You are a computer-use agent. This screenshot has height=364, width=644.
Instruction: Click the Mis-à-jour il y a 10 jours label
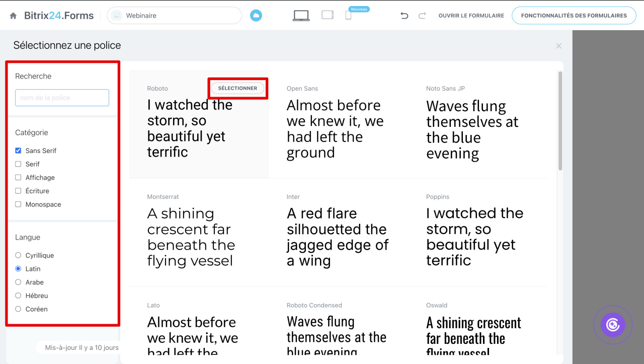tap(82, 347)
